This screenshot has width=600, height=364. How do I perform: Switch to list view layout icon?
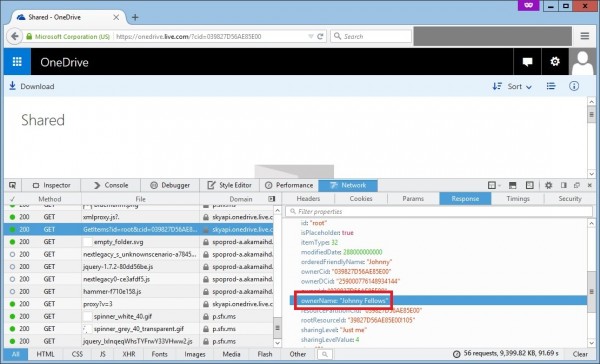[551, 86]
